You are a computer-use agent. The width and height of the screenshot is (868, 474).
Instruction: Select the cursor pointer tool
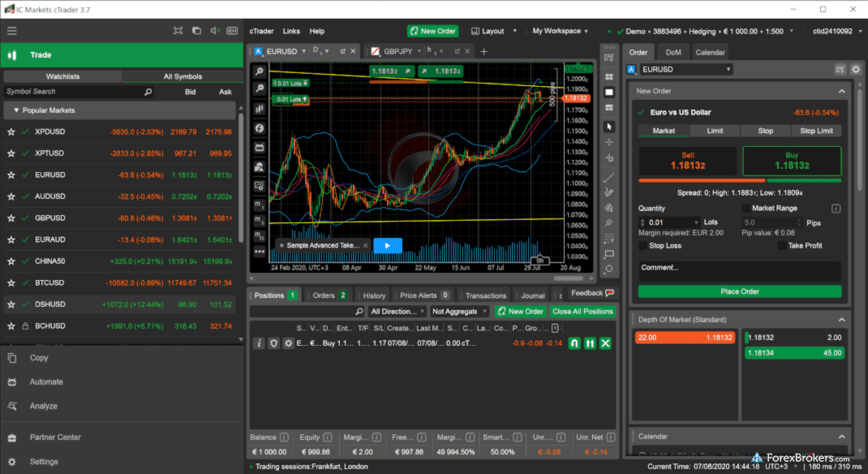tap(609, 126)
